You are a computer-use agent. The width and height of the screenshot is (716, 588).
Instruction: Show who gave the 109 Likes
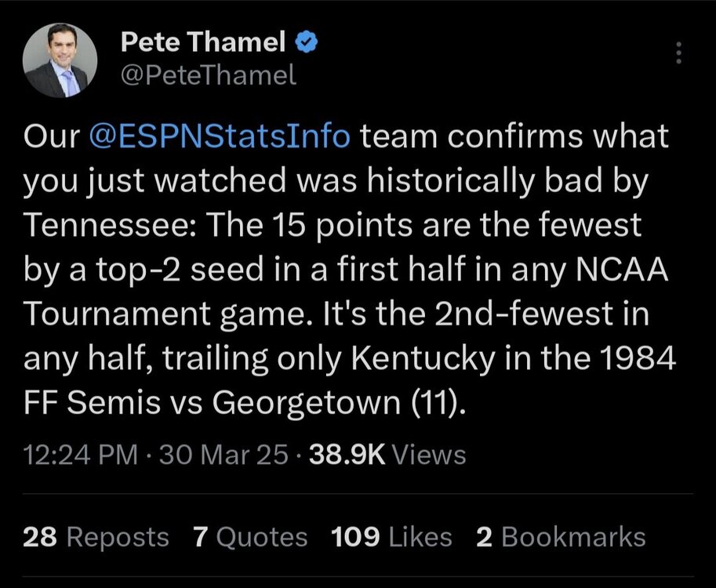point(391,537)
